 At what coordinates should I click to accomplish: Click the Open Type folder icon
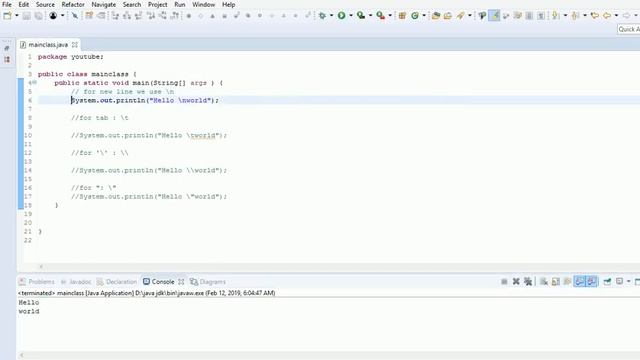coord(436,16)
